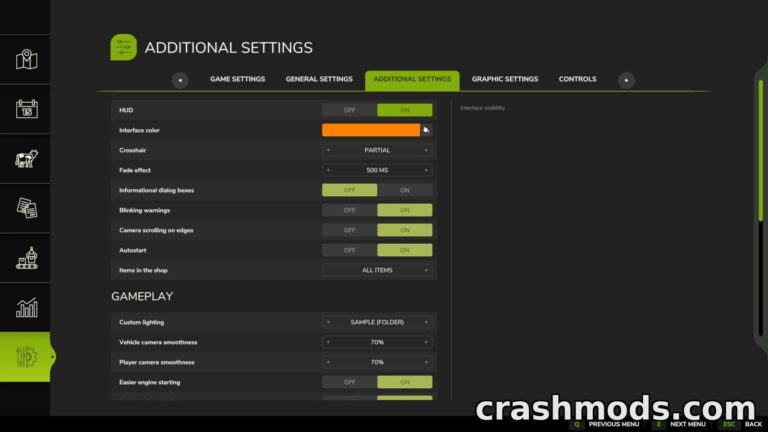Switch to Controls tab
The image size is (768, 432).
(577, 79)
